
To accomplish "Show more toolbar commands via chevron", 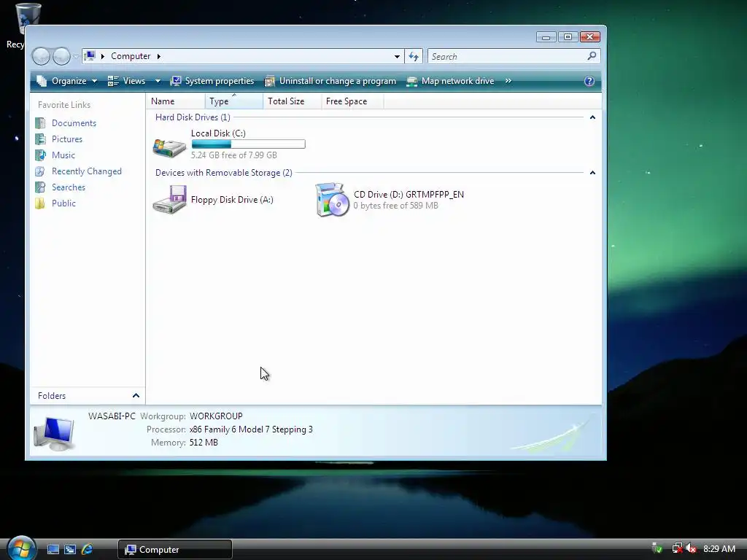I will [508, 81].
